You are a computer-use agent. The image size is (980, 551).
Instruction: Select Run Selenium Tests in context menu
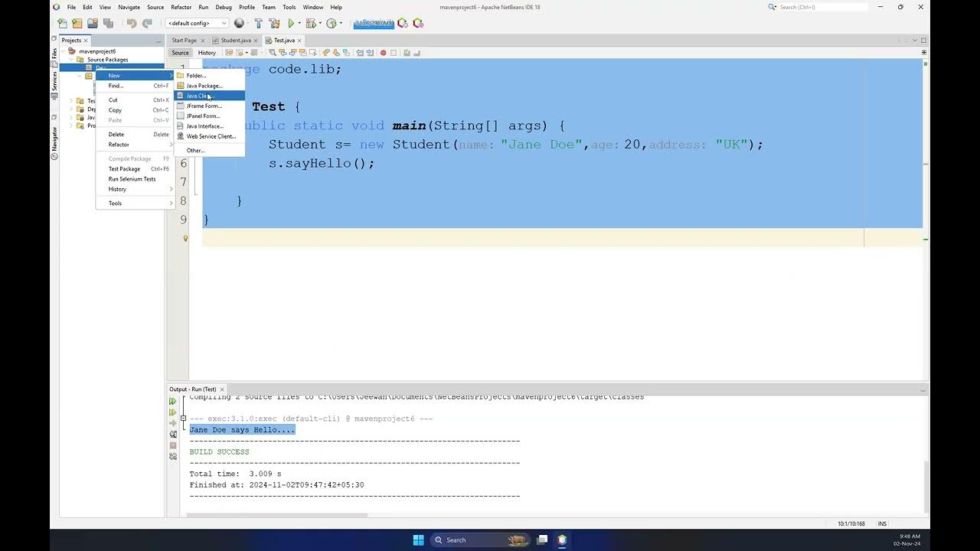136,179
